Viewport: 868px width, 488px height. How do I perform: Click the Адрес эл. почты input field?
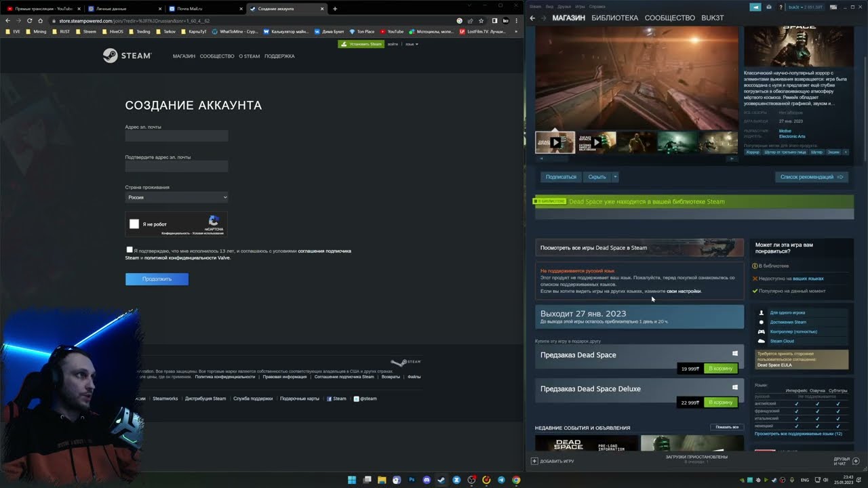click(176, 136)
